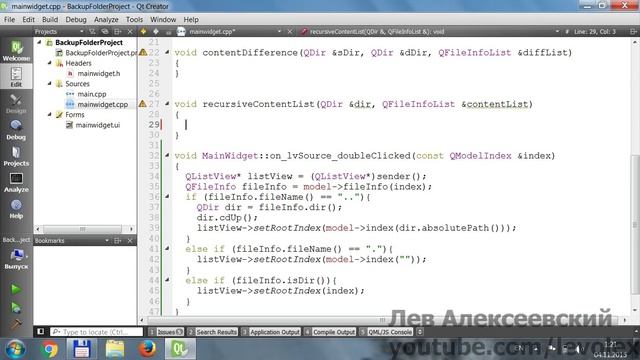Open Google Chrome from the taskbar
Screen dimensions: 640x360
tap(49, 349)
